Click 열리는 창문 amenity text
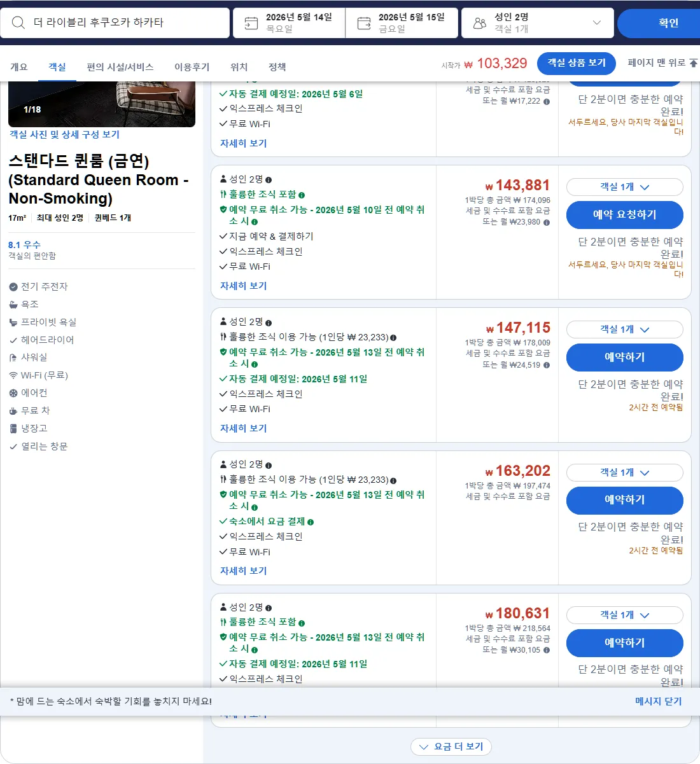Viewport: 700px width, 764px height. point(44,447)
